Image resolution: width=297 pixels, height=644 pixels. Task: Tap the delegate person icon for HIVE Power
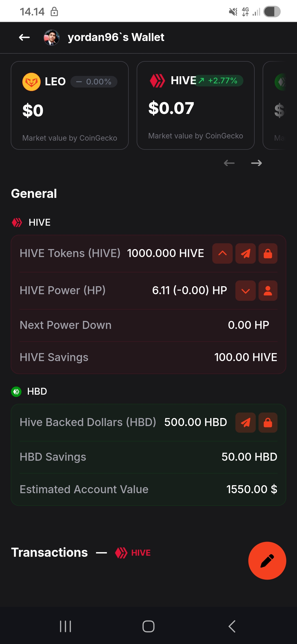tap(268, 291)
